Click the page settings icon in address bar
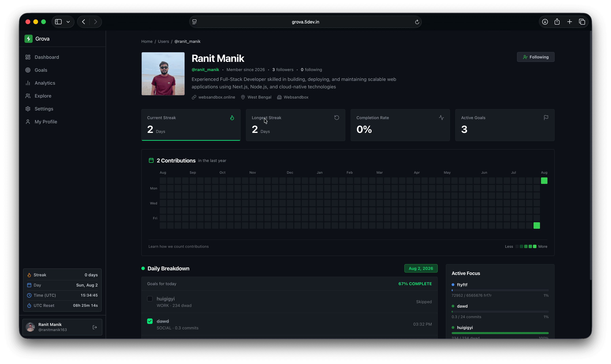This screenshot has width=611, height=364. (194, 22)
